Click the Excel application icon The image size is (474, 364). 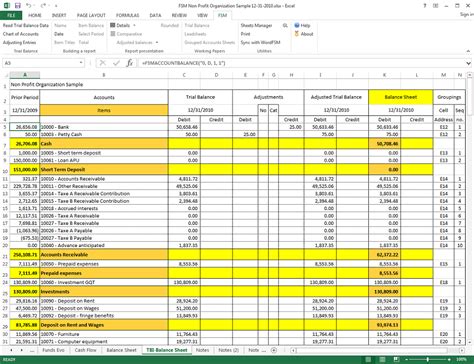point(7,6)
